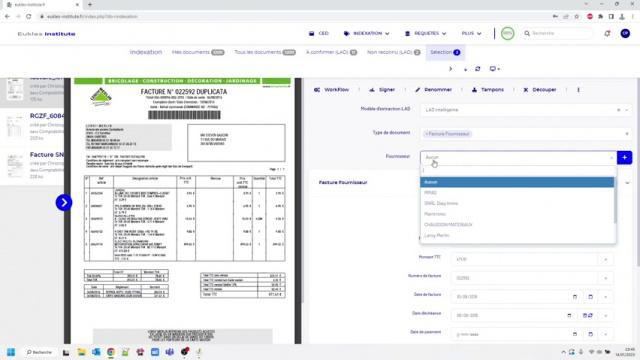Collapse the Facture Fournisseur section chevron
Image resolution: width=640 pixels, height=360 pixels.
tap(627, 183)
